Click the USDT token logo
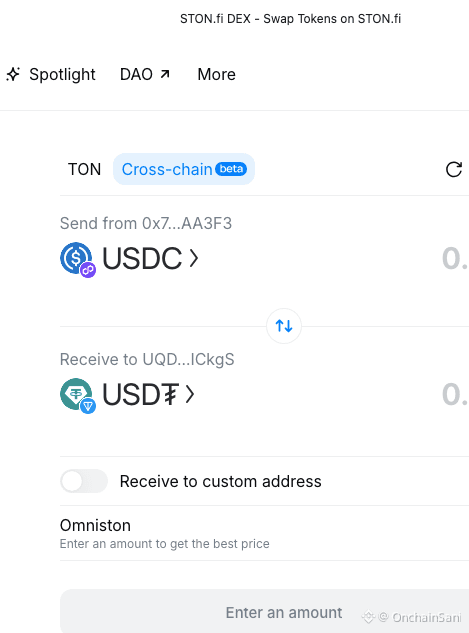The image size is (469, 633). pos(75,394)
